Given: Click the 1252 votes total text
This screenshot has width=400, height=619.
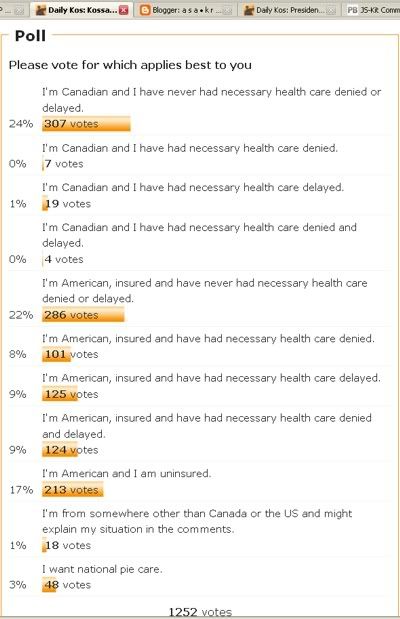Looking at the screenshot, I should point(200,612).
